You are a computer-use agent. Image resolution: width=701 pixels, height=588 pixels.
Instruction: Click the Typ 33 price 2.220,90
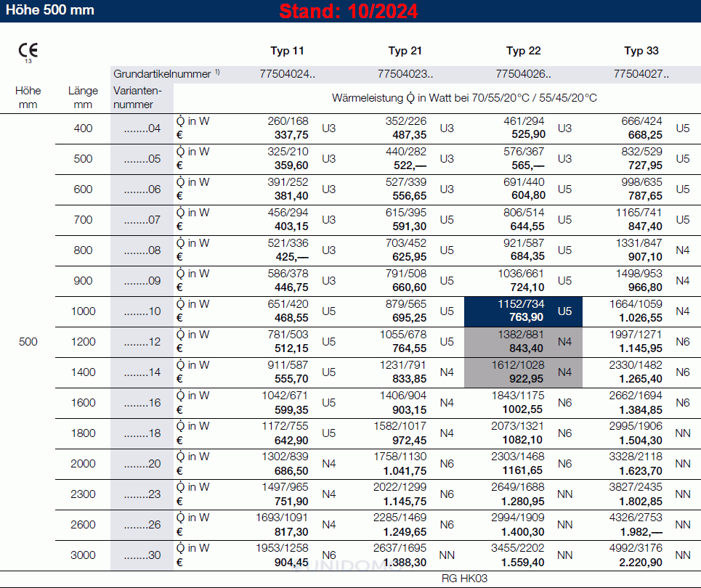coord(640,562)
